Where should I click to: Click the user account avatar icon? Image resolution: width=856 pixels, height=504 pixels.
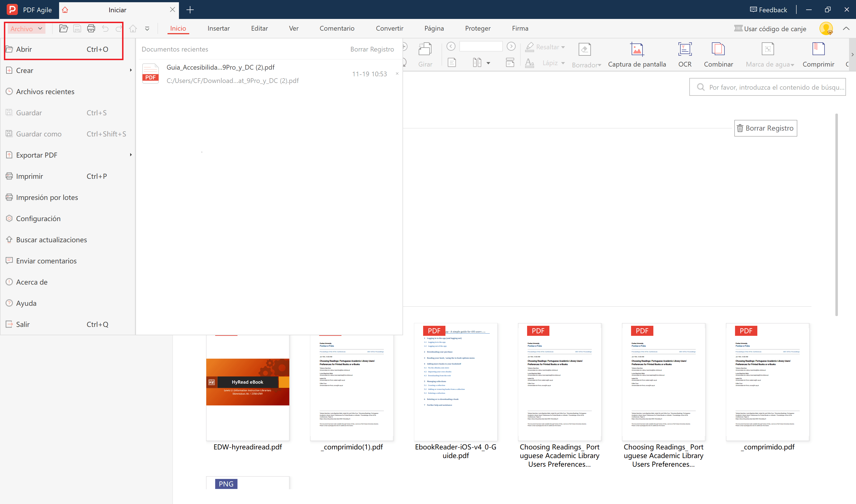825,28
